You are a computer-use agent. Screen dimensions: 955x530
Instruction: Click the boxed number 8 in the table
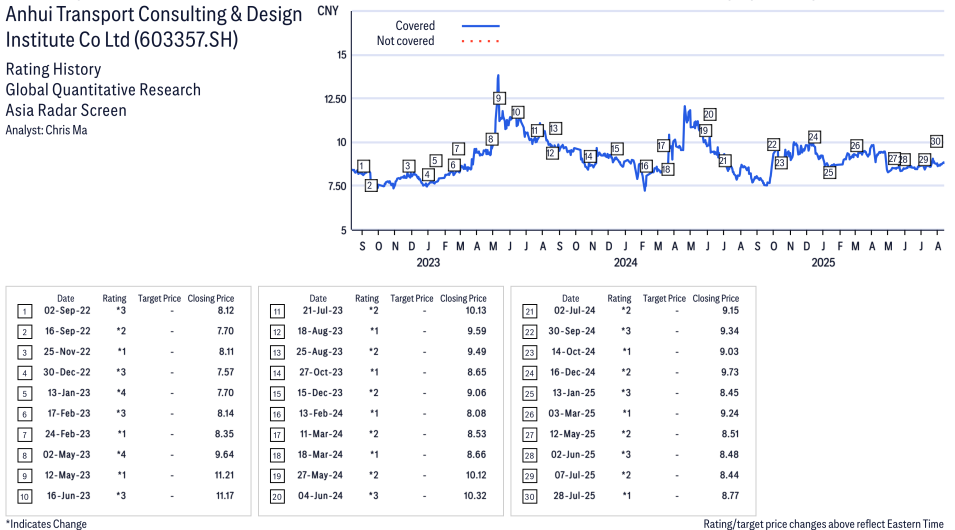coord(24,455)
